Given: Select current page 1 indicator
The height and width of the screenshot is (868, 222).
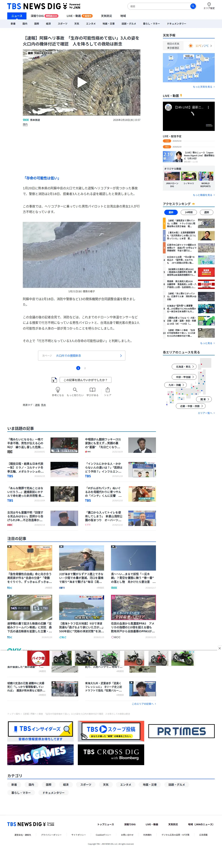Looking at the screenshot, I should (78, 368).
